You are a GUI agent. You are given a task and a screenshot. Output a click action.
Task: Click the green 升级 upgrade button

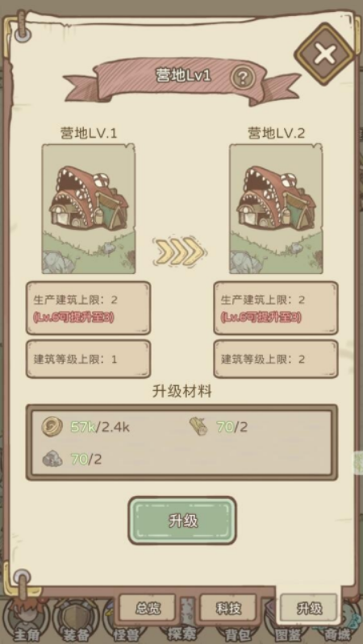tap(182, 521)
